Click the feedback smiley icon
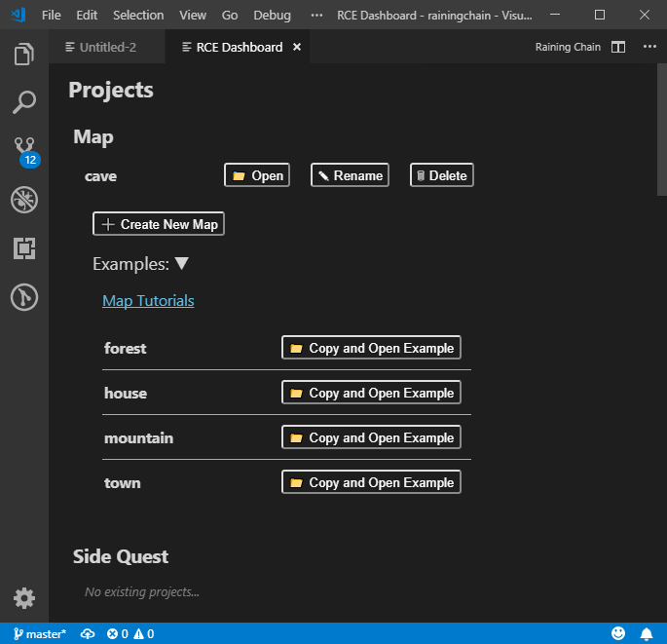The width and height of the screenshot is (667, 644). click(x=618, y=634)
